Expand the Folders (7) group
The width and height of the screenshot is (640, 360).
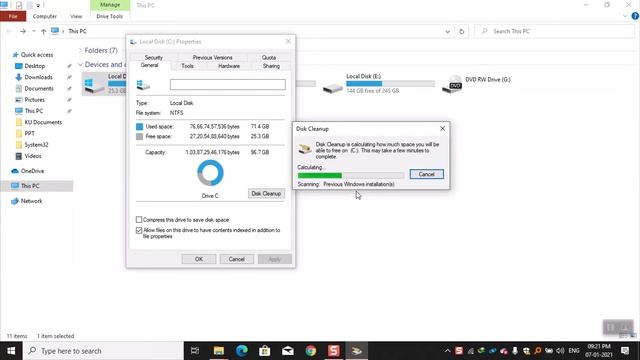tap(80, 51)
